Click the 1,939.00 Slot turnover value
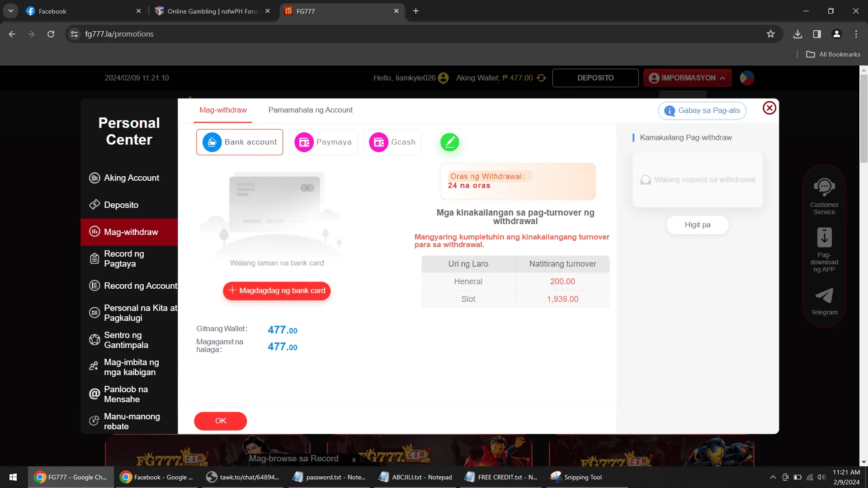The height and width of the screenshot is (488, 868). coord(562,299)
